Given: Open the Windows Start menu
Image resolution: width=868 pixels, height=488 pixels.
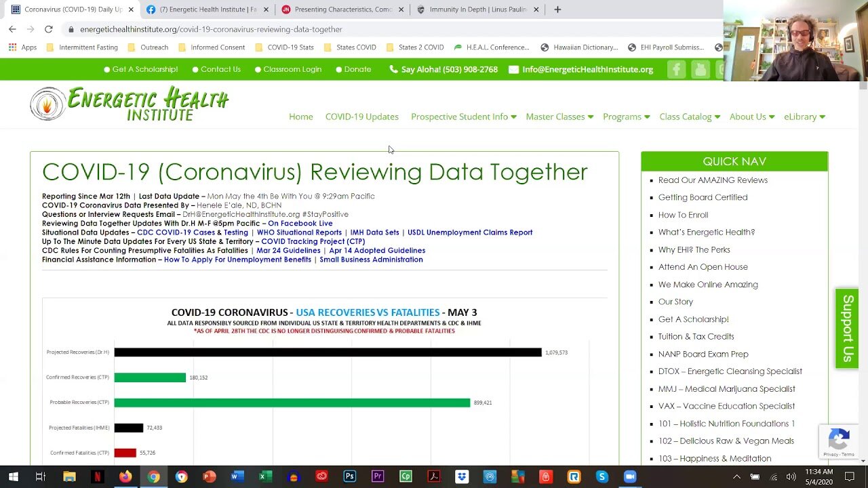Looking at the screenshot, I should (x=13, y=476).
